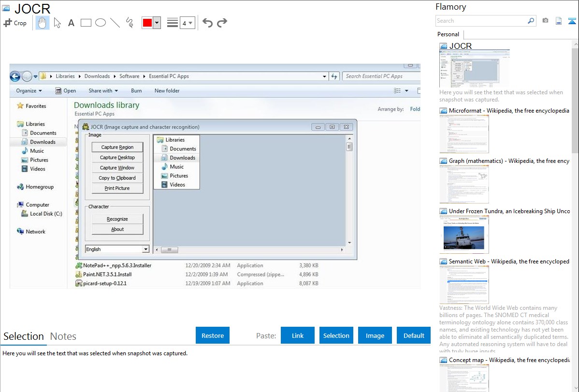Select Homegroup in Explorer sidebar
Image resolution: width=579 pixels, height=392 pixels.
(x=35, y=187)
